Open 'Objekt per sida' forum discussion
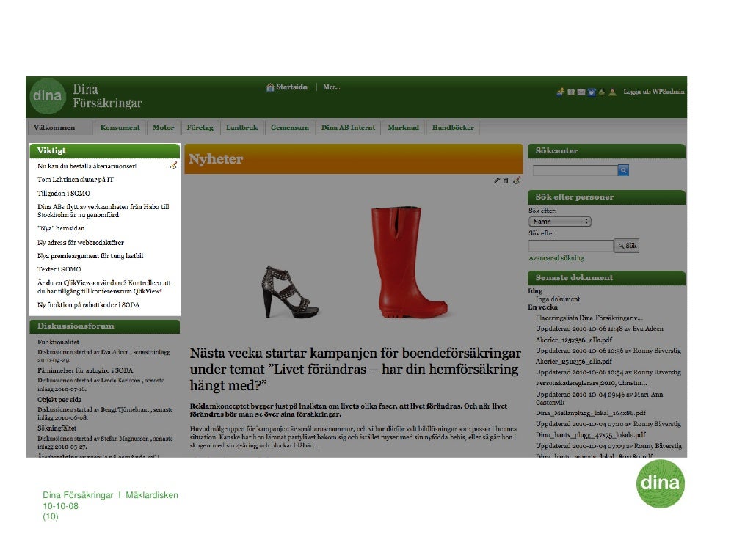 (x=59, y=400)
